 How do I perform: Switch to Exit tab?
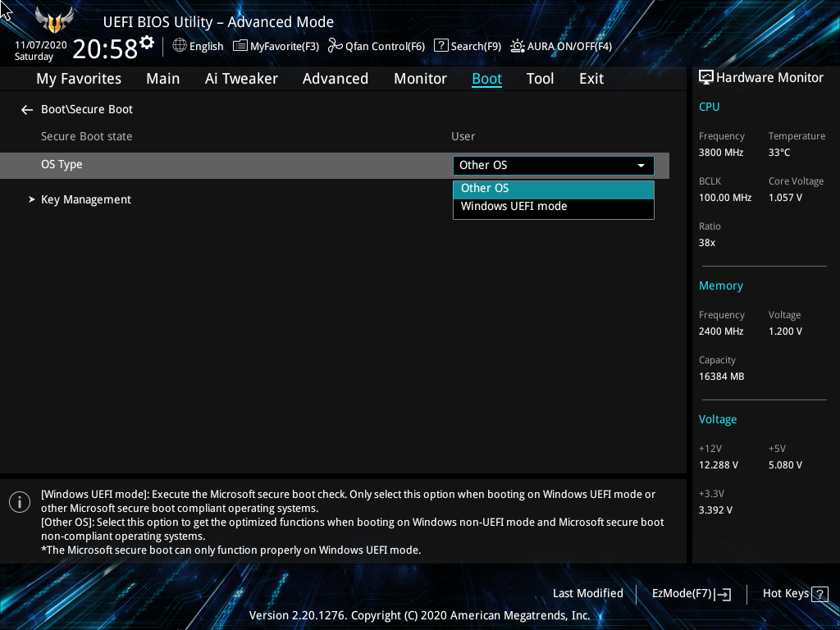coord(591,79)
